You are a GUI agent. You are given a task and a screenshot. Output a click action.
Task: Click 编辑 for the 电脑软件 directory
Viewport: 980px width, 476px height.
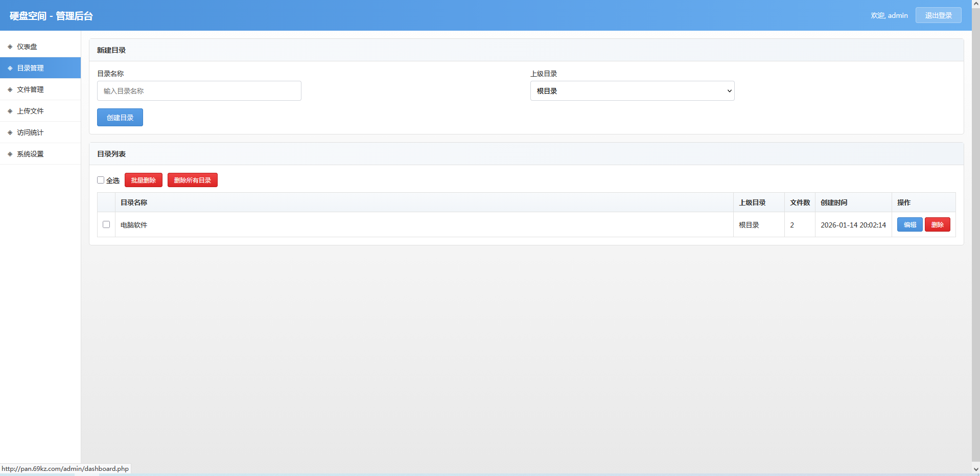(x=909, y=224)
